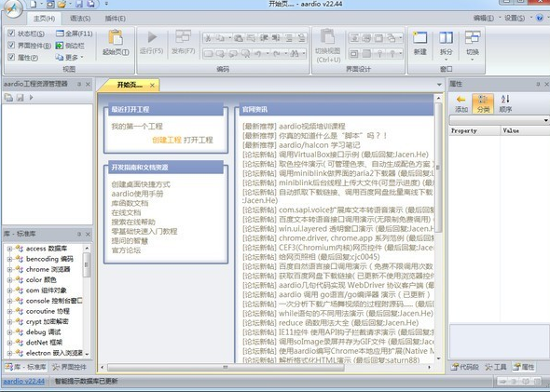Switch to the 代码段 bottom tab
The image size is (550, 392).
[465, 367]
